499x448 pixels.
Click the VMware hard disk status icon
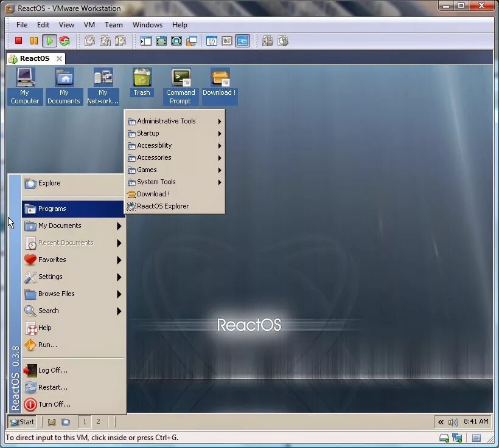pos(444,438)
